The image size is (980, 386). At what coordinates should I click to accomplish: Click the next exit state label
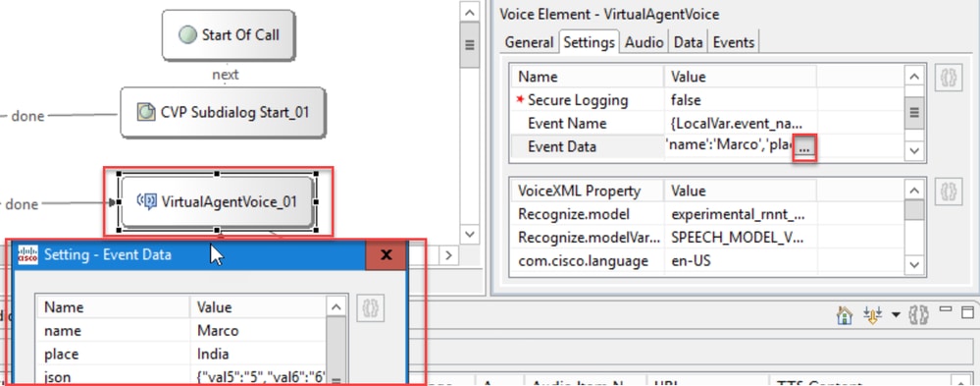226,75
